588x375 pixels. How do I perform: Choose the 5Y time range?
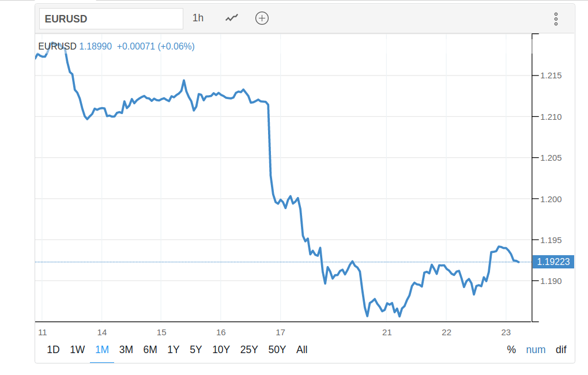tap(195, 350)
